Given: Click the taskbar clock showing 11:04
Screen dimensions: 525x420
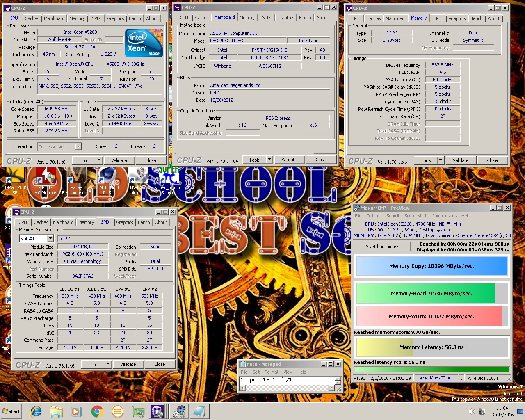Looking at the screenshot, I should pyautogui.click(x=502, y=411).
